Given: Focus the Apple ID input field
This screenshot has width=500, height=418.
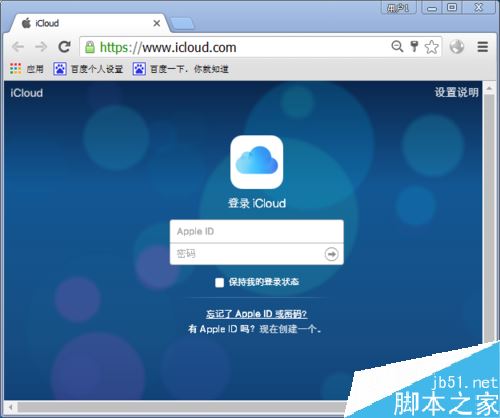Looking at the screenshot, I should (x=257, y=231).
